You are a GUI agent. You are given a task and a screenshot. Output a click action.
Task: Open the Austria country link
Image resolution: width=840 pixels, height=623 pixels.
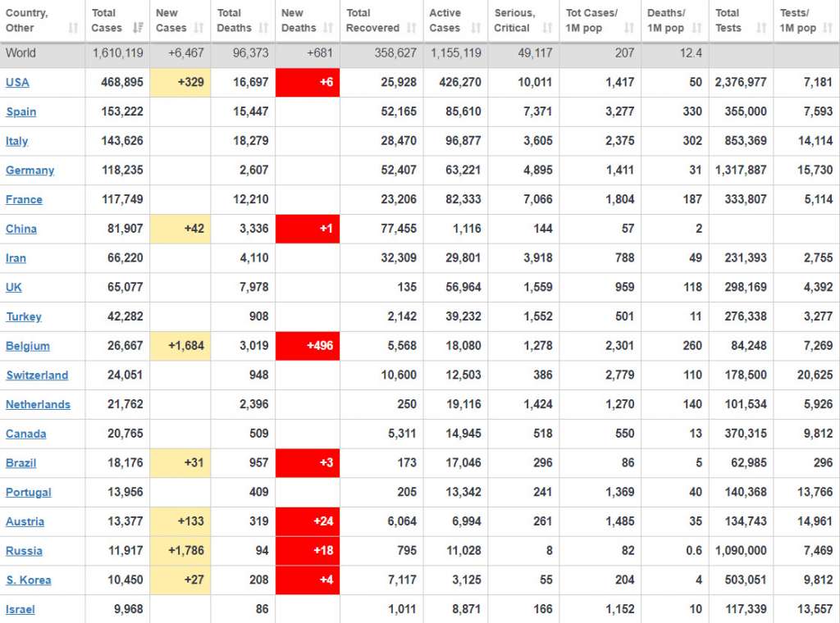point(25,522)
